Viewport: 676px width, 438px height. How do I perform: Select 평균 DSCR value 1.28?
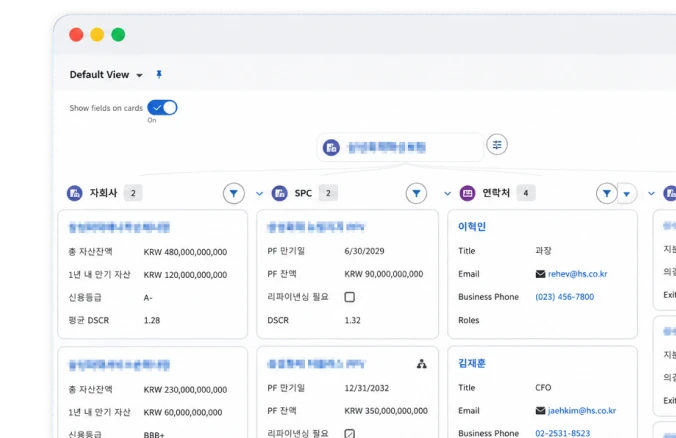pos(152,320)
